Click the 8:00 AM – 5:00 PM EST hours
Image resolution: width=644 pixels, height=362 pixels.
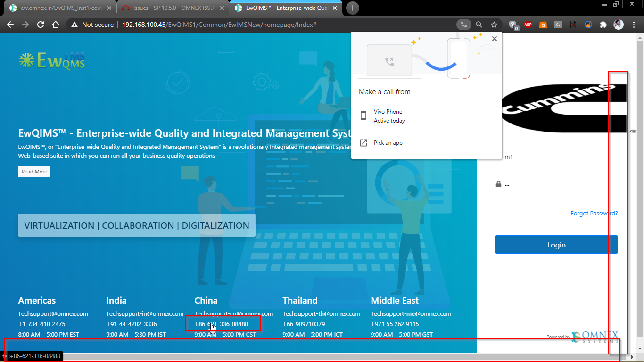point(49,335)
